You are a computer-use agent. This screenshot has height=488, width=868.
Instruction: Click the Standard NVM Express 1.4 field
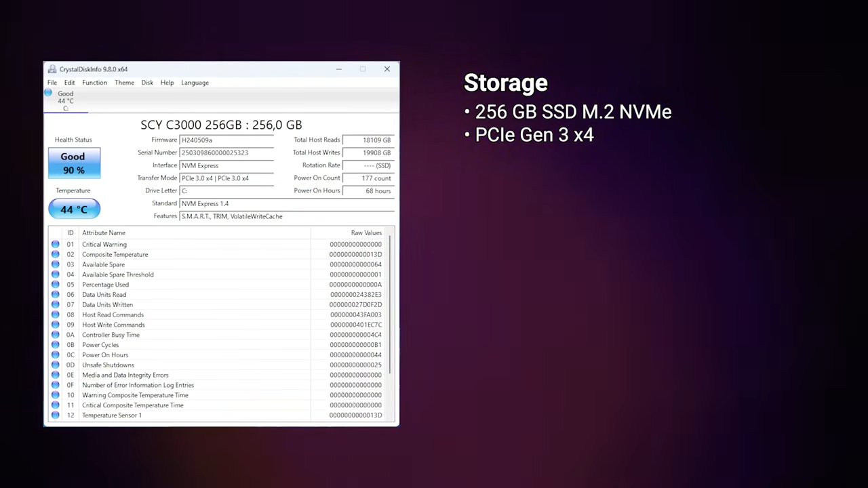(287, 203)
